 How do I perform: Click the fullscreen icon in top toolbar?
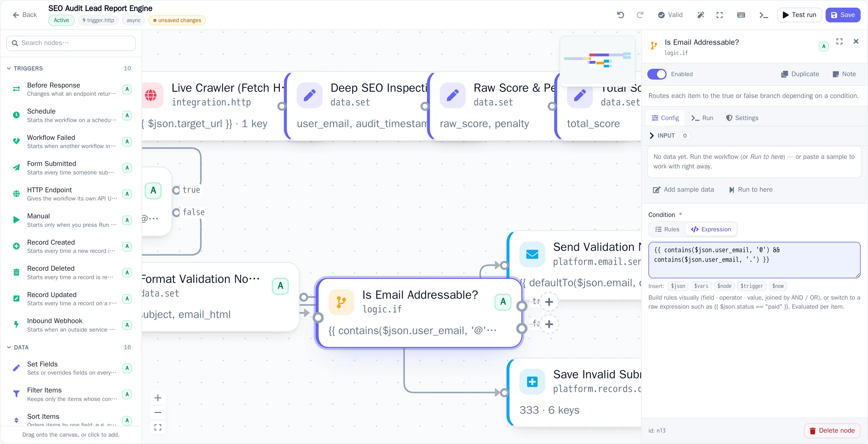point(719,15)
